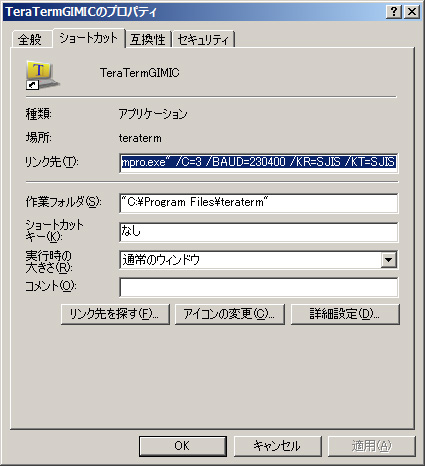This screenshot has height=466, width=425.
Task: Click the 適用 apply button
Action: point(372,446)
